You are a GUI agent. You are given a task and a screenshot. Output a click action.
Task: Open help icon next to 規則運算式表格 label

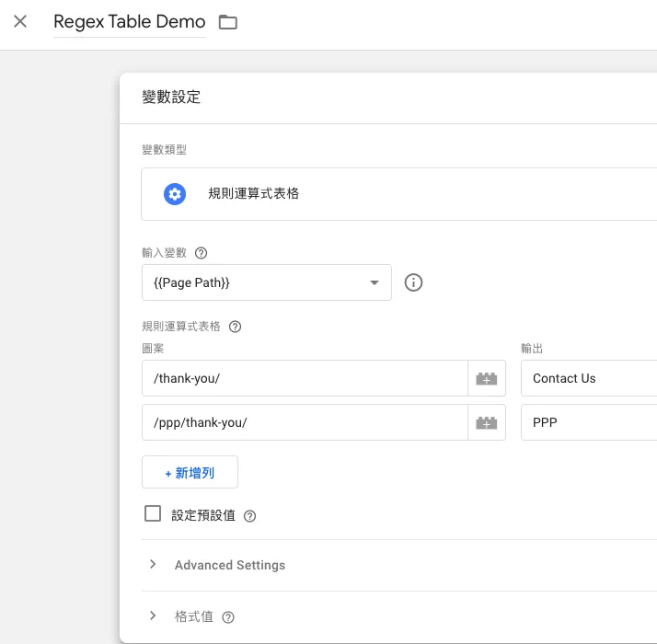pyautogui.click(x=235, y=327)
